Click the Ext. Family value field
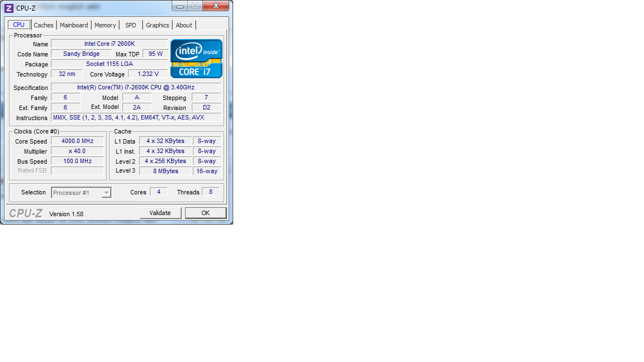Viewport: 644px width, 362px height. [65, 107]
